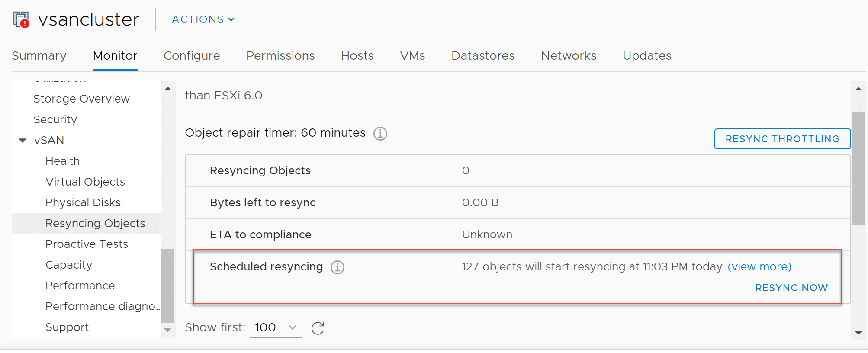This screenshot has height=353, width=868.
Task: Click the refresh icon beside Show first
Action: pyautogui.click(x=318, y=328)
